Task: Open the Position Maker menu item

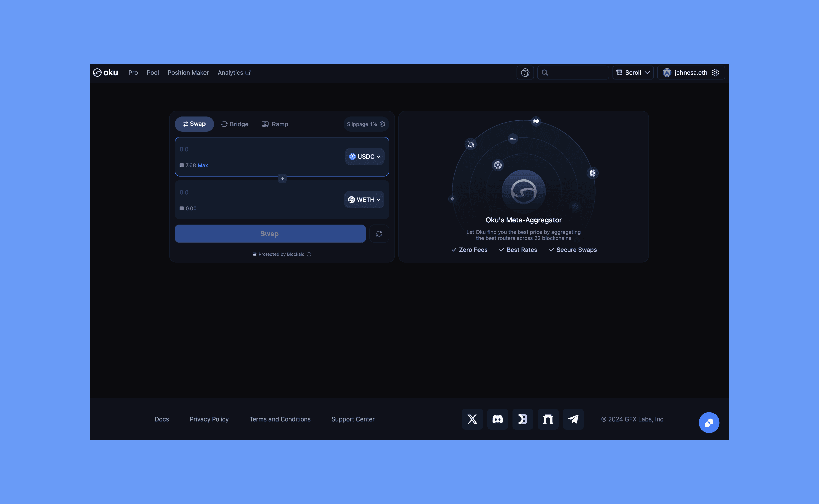Action: tap(188, 73)
